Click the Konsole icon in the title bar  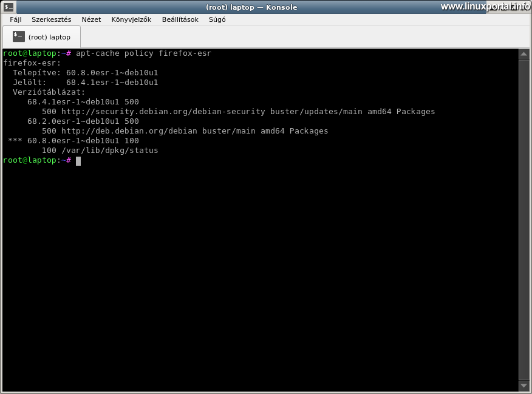pos(7,7)
